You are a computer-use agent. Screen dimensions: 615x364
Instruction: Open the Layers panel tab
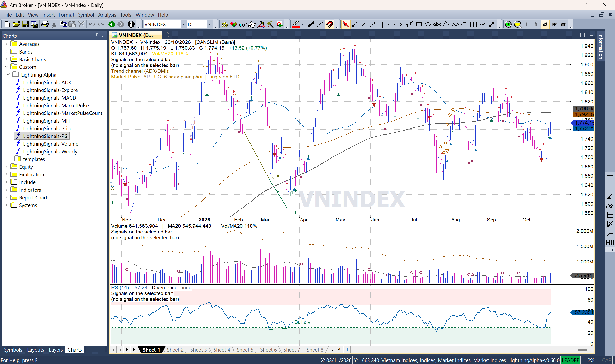click(x=56, y=350)
